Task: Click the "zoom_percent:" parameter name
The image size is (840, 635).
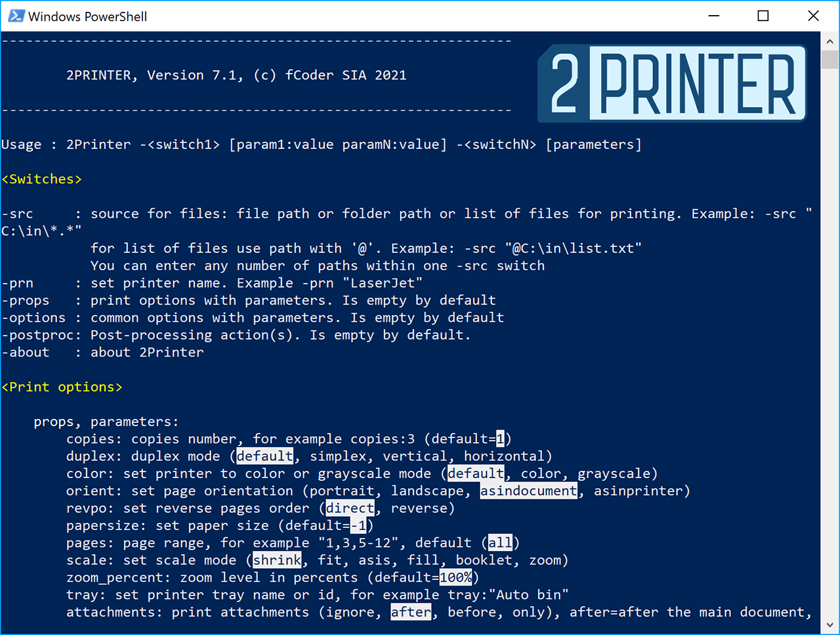Action: click(x=119, y=577)
